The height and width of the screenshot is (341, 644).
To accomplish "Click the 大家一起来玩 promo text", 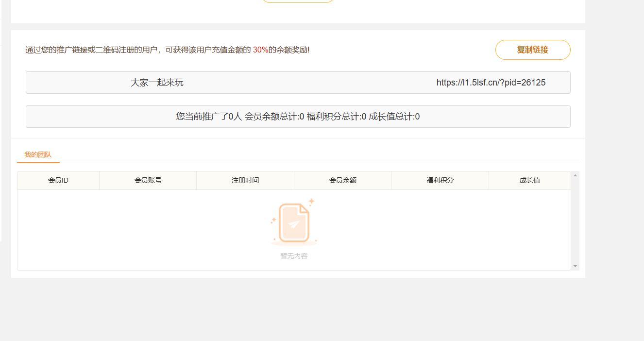I will pyautogui.click(x=157, y=83).
